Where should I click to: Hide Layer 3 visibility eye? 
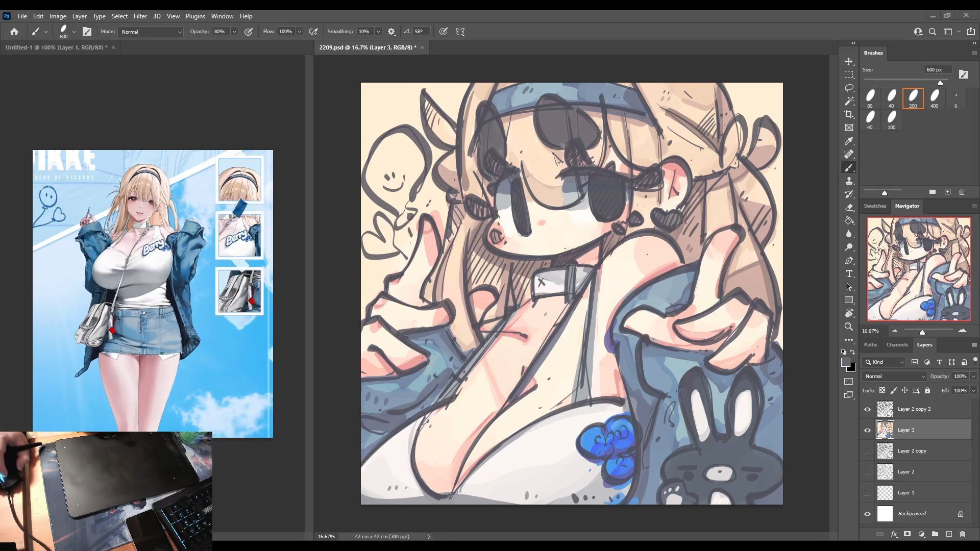point(867,430)
